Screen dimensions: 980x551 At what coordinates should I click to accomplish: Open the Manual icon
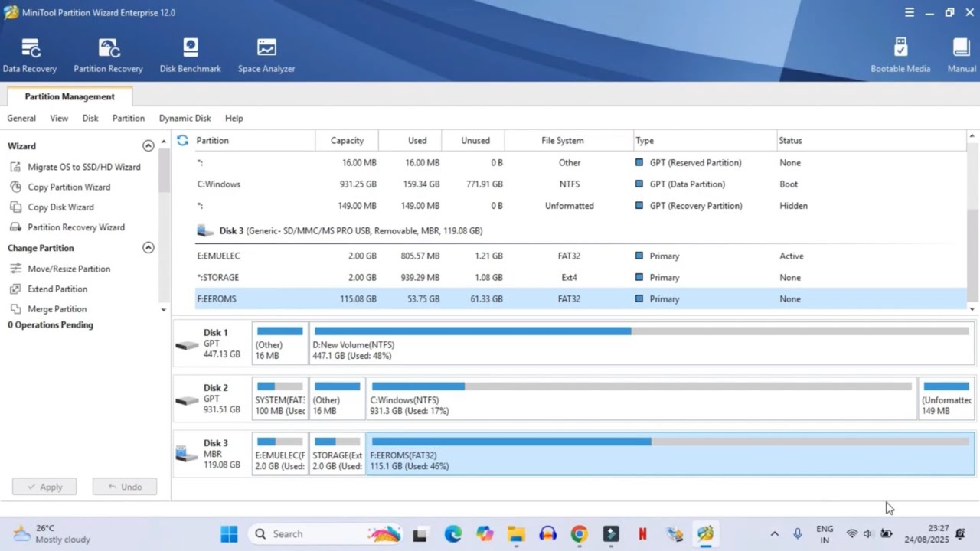point(962,55)
